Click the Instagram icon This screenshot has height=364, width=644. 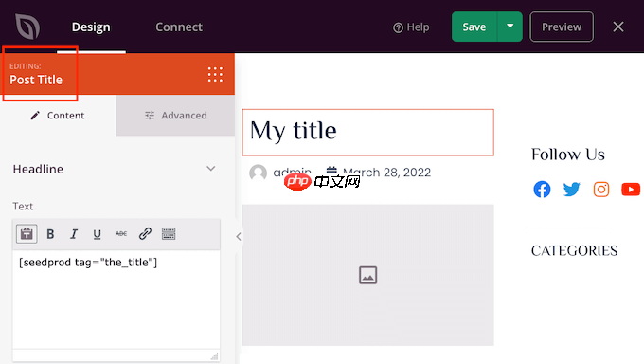point(600,190)
